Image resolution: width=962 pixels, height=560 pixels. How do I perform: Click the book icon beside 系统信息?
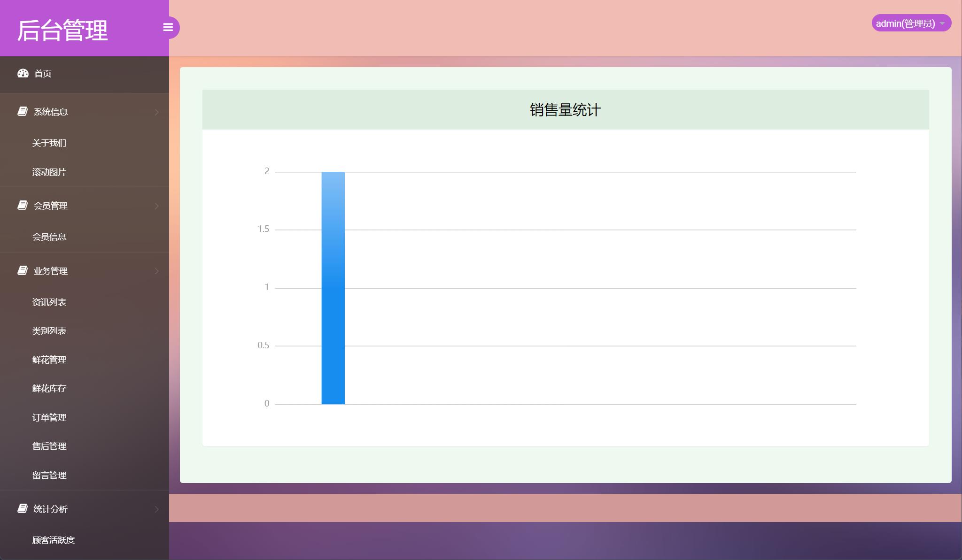coord(23,111)
